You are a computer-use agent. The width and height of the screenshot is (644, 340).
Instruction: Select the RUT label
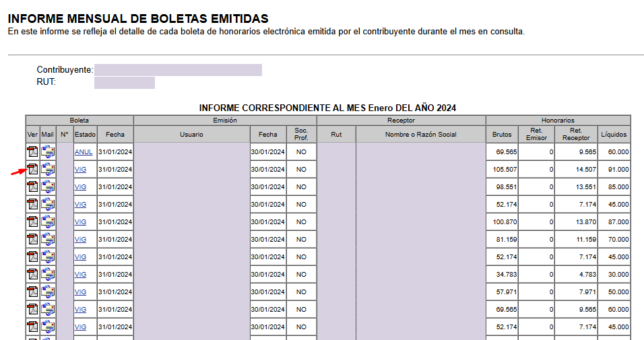pos(46,81)
